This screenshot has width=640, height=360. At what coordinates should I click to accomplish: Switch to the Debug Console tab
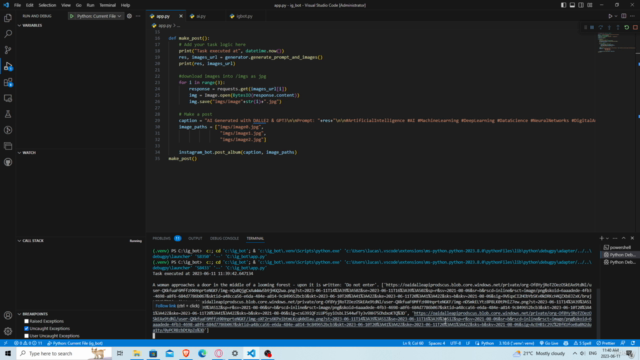click(x=224, y=238)
